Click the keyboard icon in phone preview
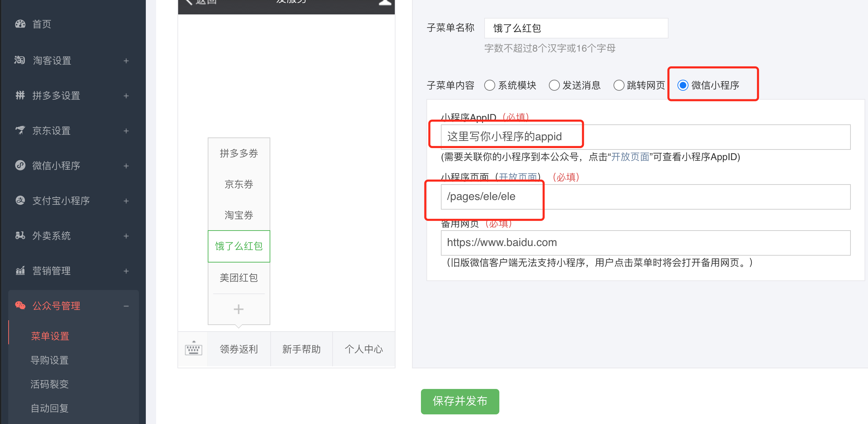The image size is (868, 424). (x=194, y=349)
